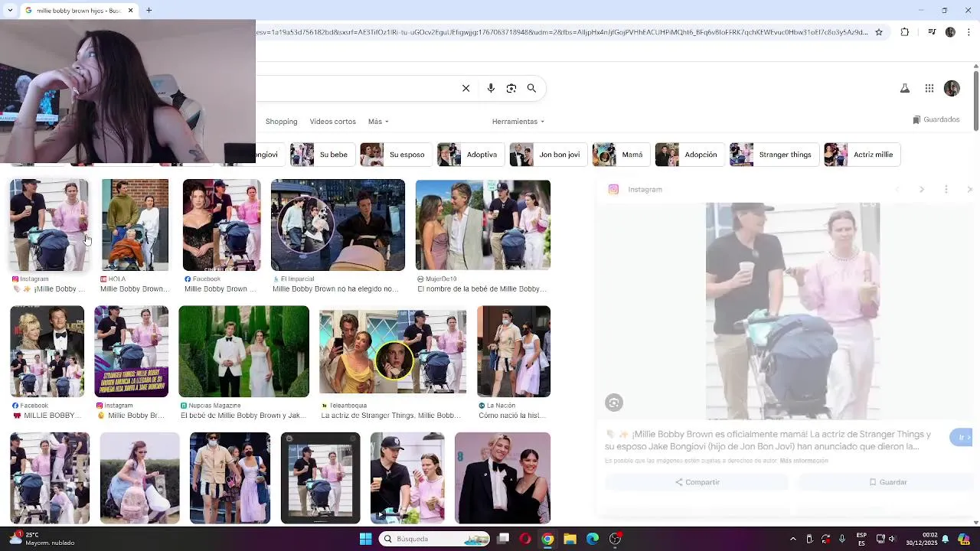Open the media control icon in Chrome toolbar
Viewport: 980px width, 551px height.
(x=932, y=32)
